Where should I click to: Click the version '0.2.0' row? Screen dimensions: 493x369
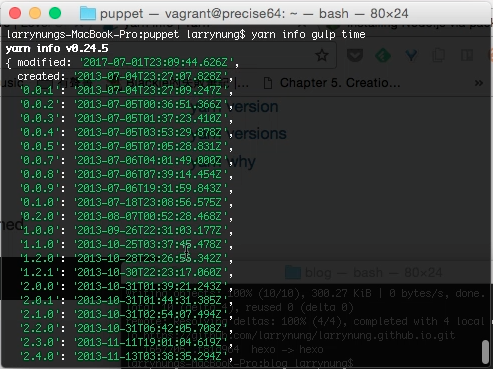coord(126,216)
